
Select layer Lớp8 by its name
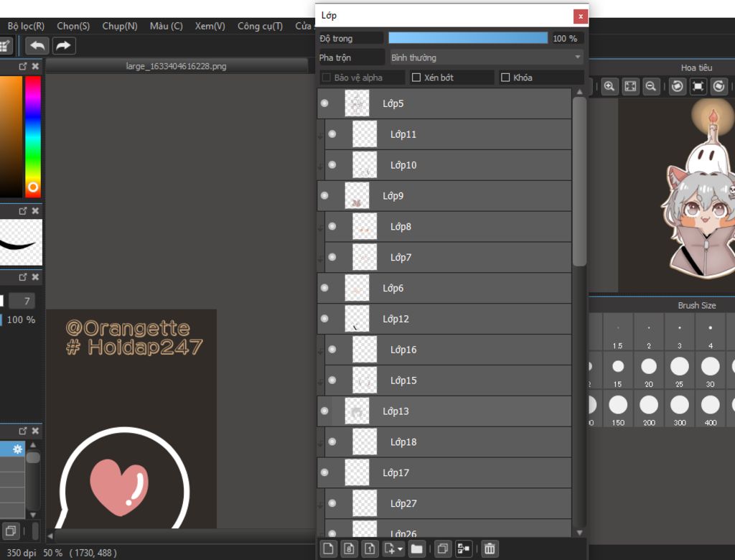pos(401,227)
